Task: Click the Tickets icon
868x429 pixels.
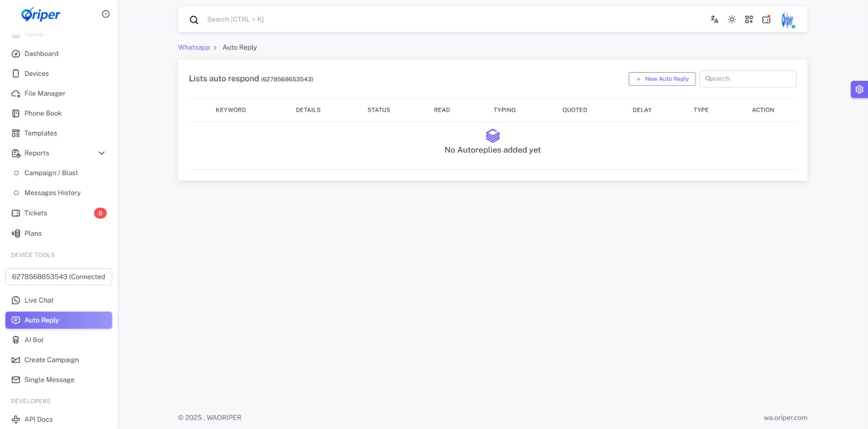Action: tap(16, 213)
